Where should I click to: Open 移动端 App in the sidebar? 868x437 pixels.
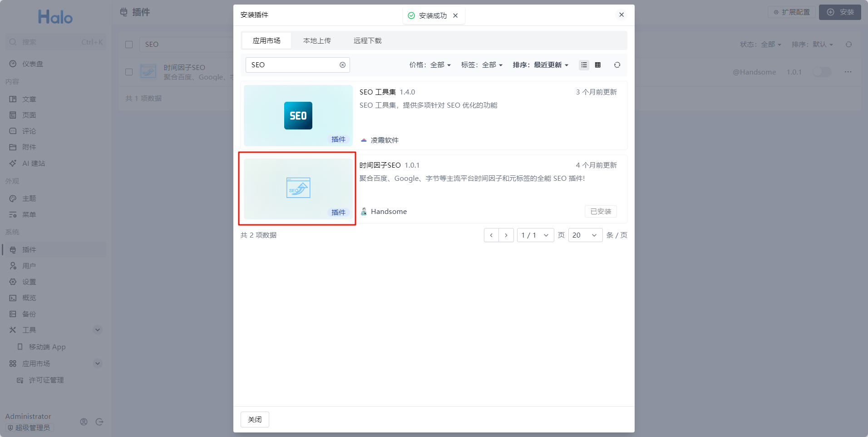coord(55,347)
